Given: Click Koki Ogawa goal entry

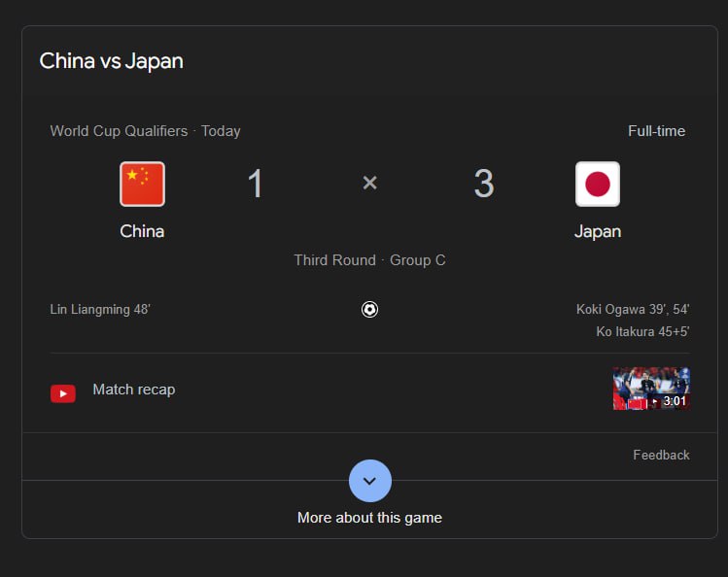Looking at the screenshot, I should point(632,310).
